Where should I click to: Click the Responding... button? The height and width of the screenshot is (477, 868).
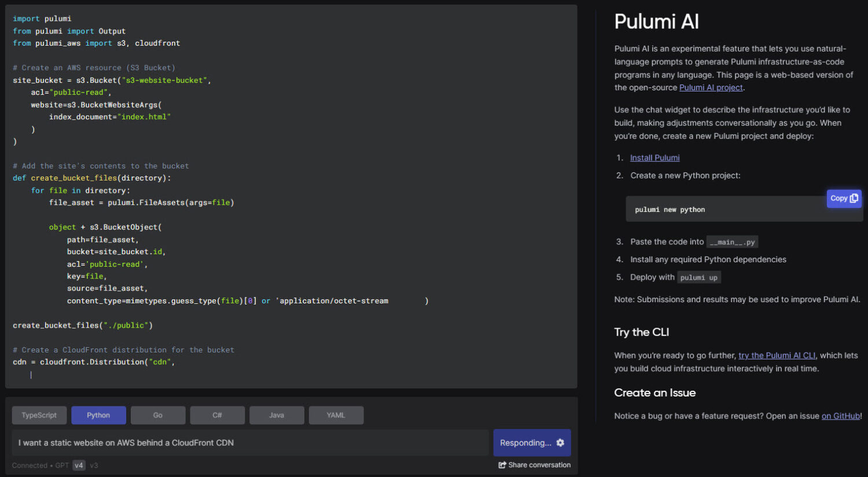pyautogui.click(x=532, y=443)
